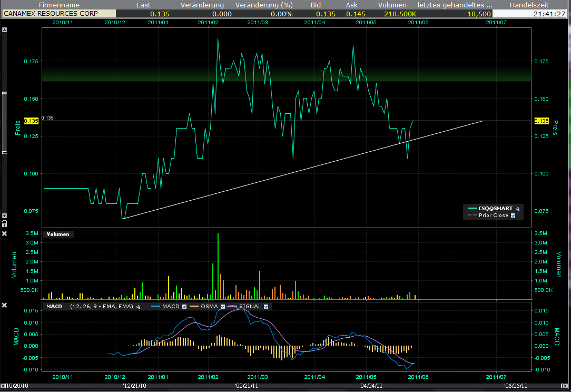Click the Firmenname column header
Screen dimensions: 571x392
(58, 5)
